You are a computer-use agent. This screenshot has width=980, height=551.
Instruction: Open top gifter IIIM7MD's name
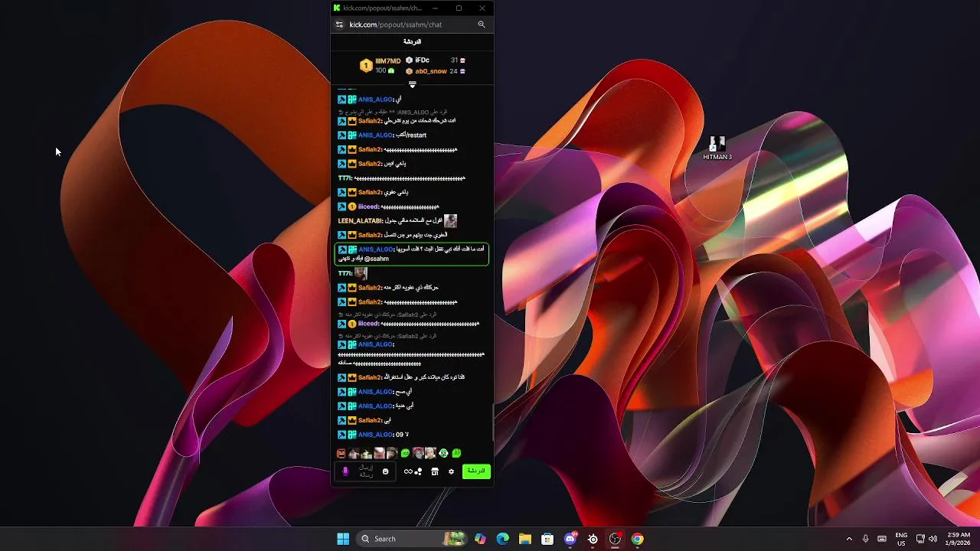tap(388, 60)
